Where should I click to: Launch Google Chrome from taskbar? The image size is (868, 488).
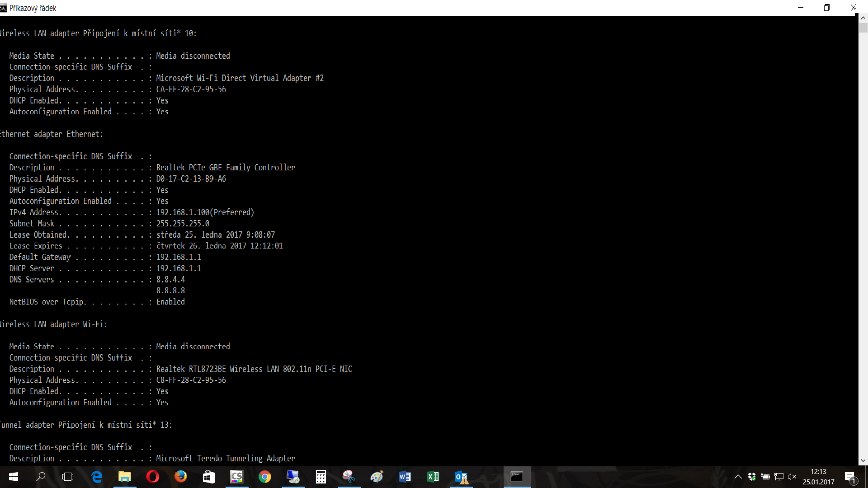265,477
